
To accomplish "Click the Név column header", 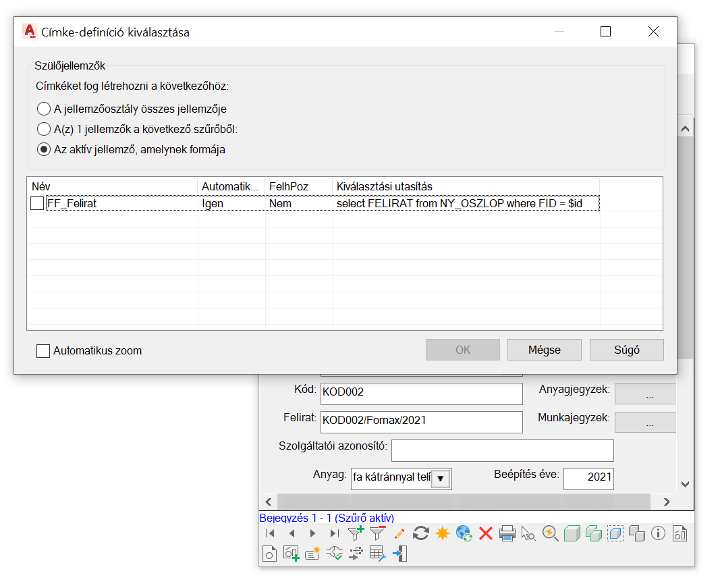I will coord(113,186).
